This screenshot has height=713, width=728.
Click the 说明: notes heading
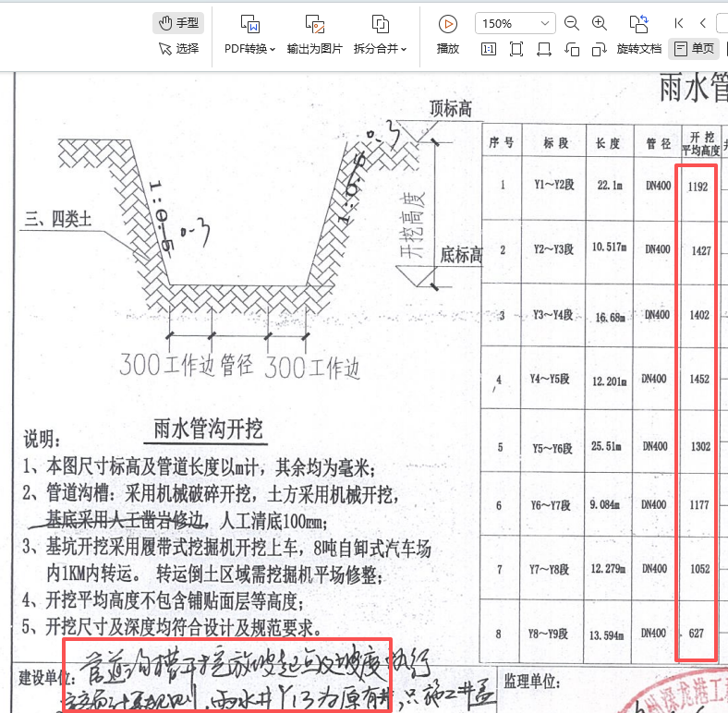pos(42,439)
